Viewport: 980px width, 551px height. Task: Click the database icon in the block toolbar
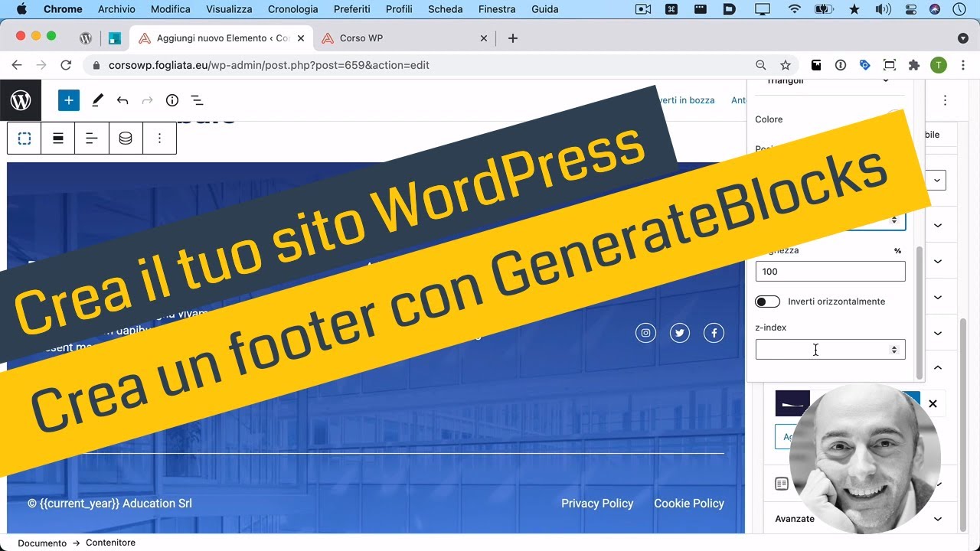[x=126, y=138]
